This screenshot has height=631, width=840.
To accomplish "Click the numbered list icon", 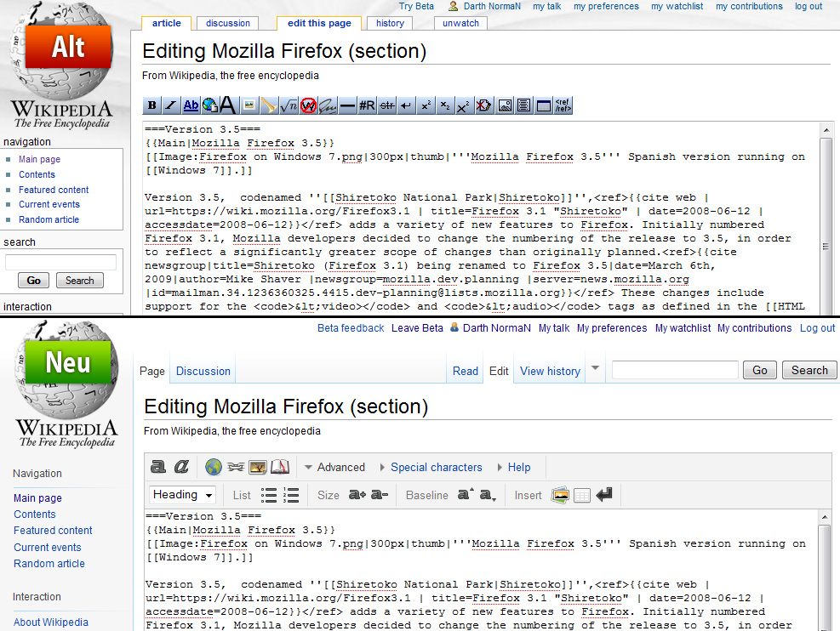I will [x=291, y=495].
